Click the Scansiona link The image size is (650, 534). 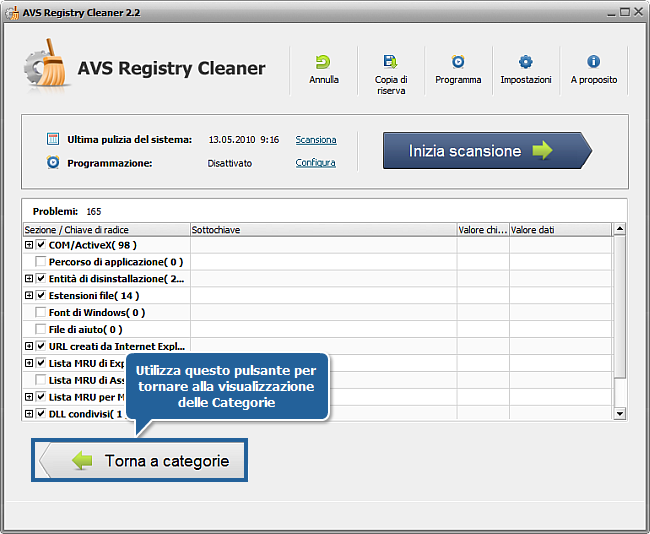click(316, 140)
